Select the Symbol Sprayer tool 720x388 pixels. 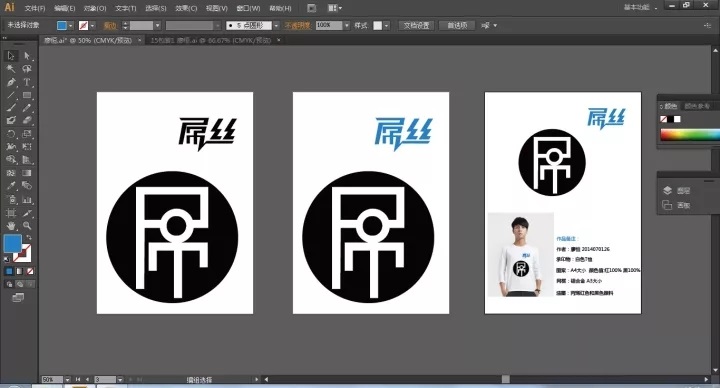11,200
